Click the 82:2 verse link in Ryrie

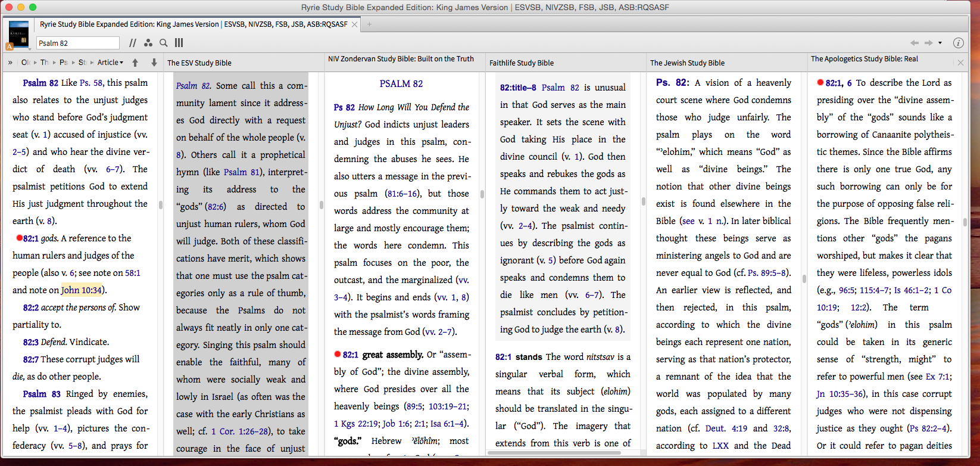click(x=31, y=307)
